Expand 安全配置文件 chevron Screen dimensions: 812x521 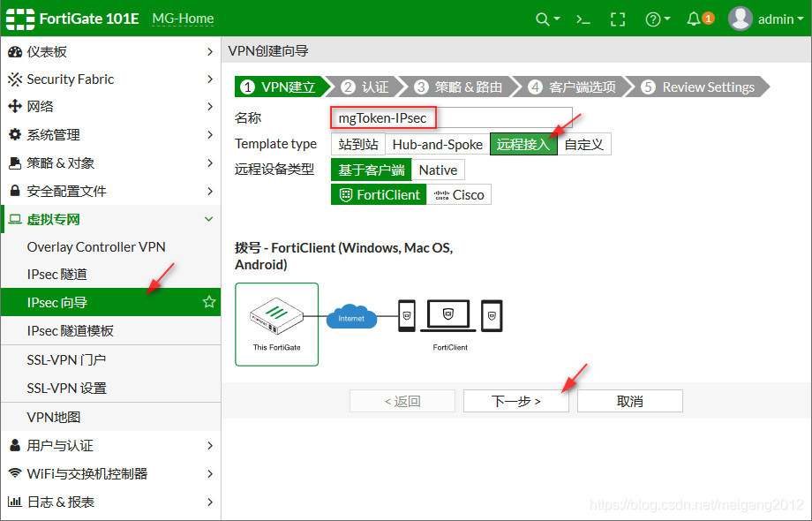tap(210, 191)
